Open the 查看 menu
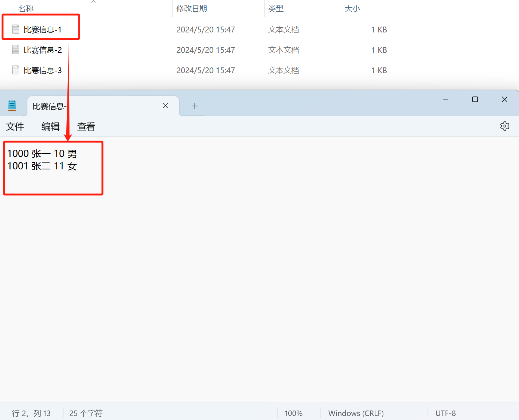This screenshot has height=420, width=519. 86,126
